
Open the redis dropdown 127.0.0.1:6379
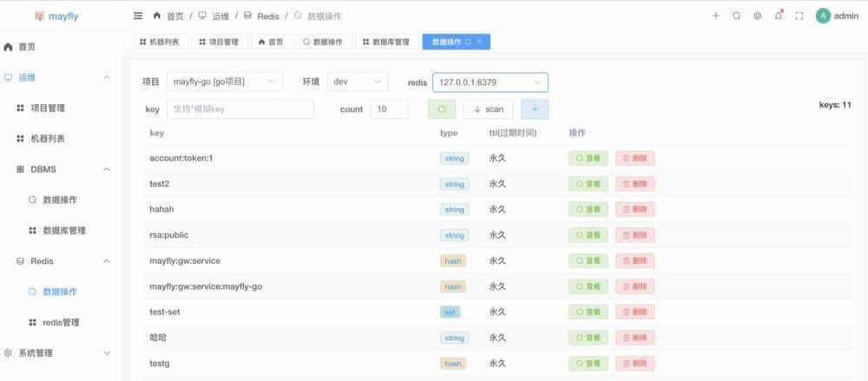(x=490, y=82)
